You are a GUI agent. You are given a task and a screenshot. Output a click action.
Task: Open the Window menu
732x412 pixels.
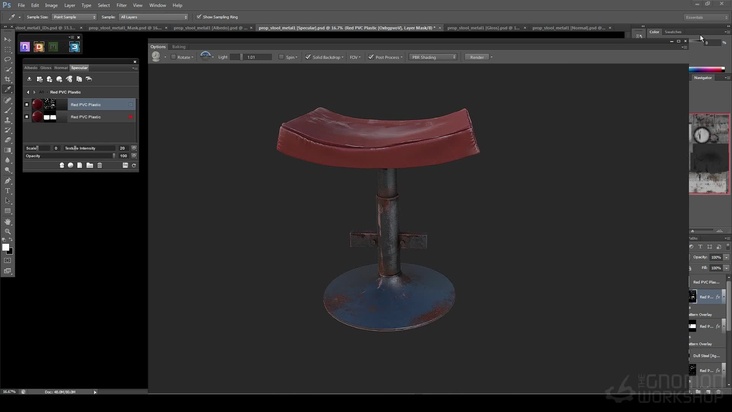click(157, 5)
